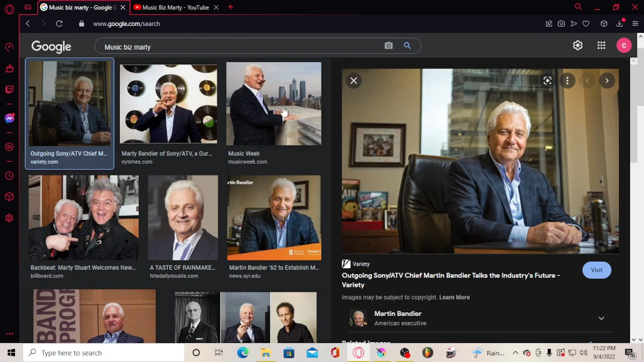Open sidebar settings gear icon

9,218
